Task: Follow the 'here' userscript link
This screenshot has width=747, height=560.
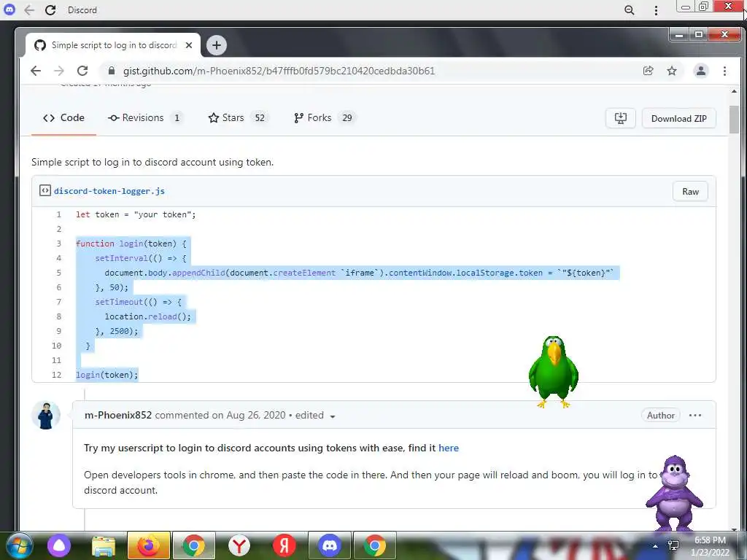Action: 449,448
